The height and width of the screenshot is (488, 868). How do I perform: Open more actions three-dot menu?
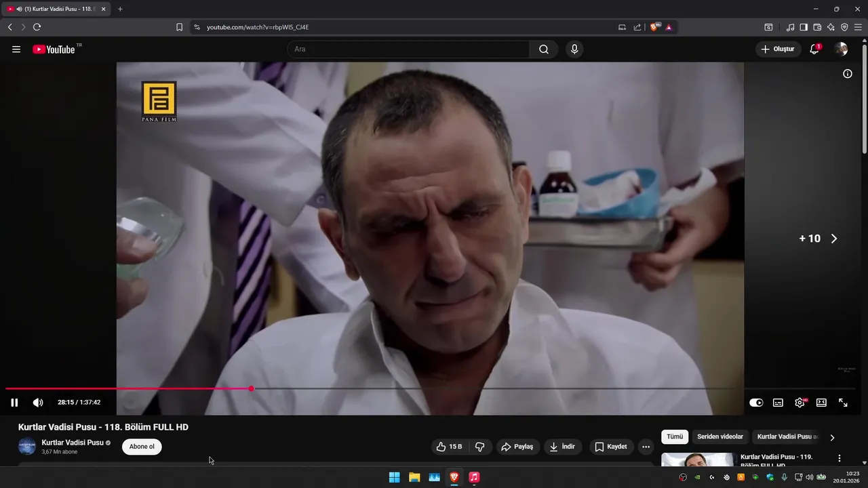tap(646, 447)
